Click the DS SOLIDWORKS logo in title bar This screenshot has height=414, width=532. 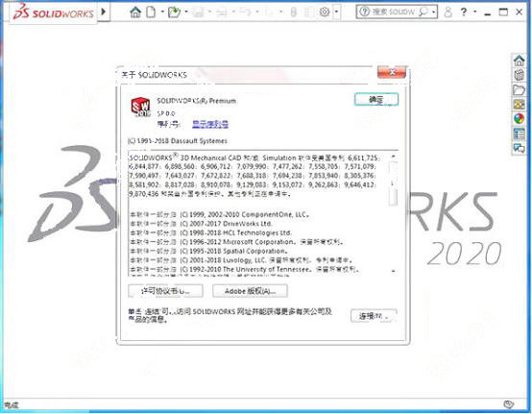(53, 12)
